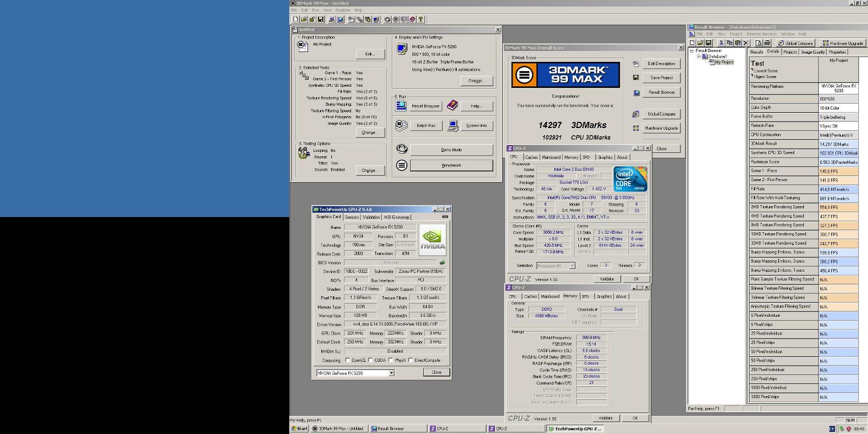Click the Intel Core 2 logo in CPU-Z
The height and width of the screenshot is (434, 868).
(x=630, y=179)
